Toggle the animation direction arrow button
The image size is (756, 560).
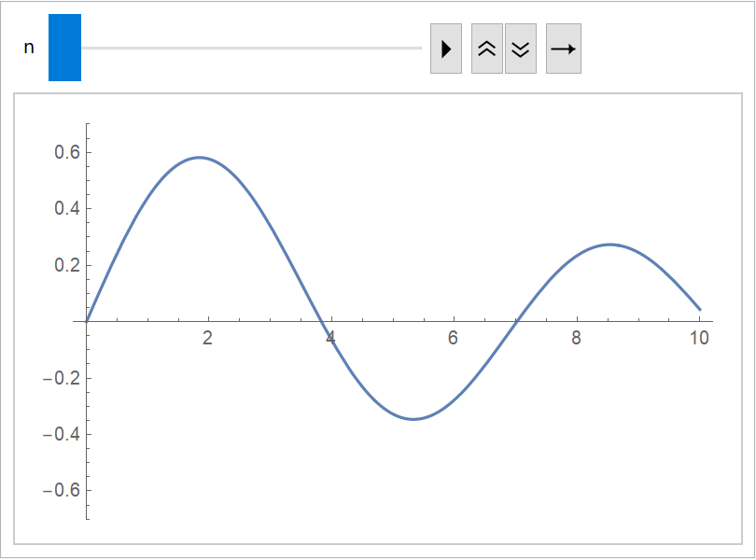563,49
